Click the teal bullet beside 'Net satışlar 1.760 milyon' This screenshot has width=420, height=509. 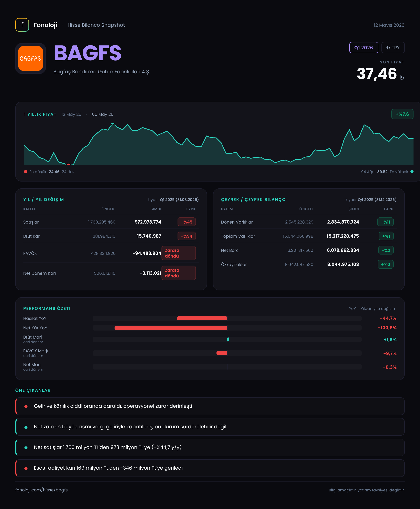coord(26,448)
